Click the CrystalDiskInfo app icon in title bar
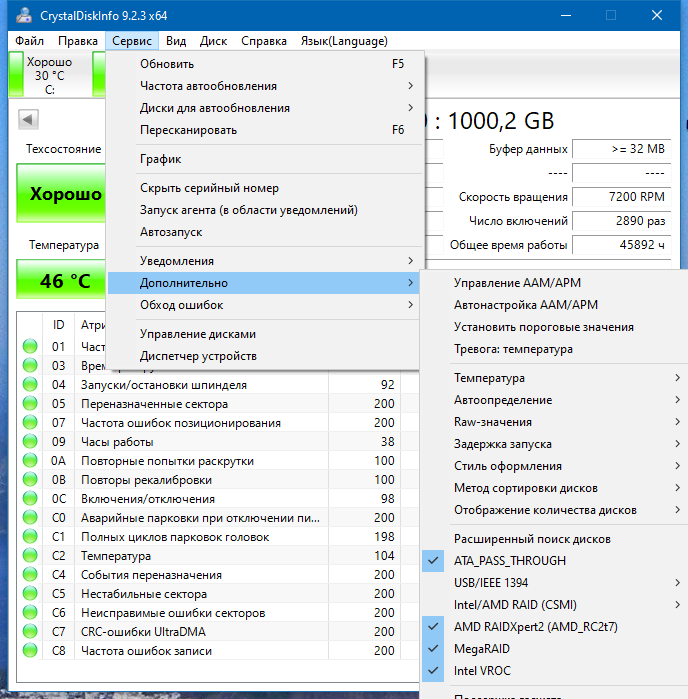This screenshot has height=699, width=688. click(x=24, y=16)
